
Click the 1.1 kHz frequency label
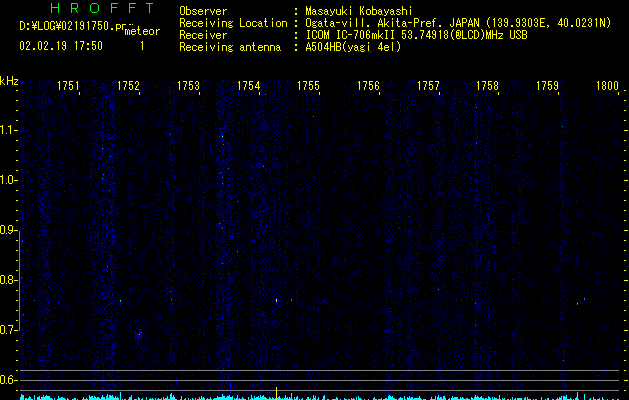pyautogui.click(x=8, y=130)
